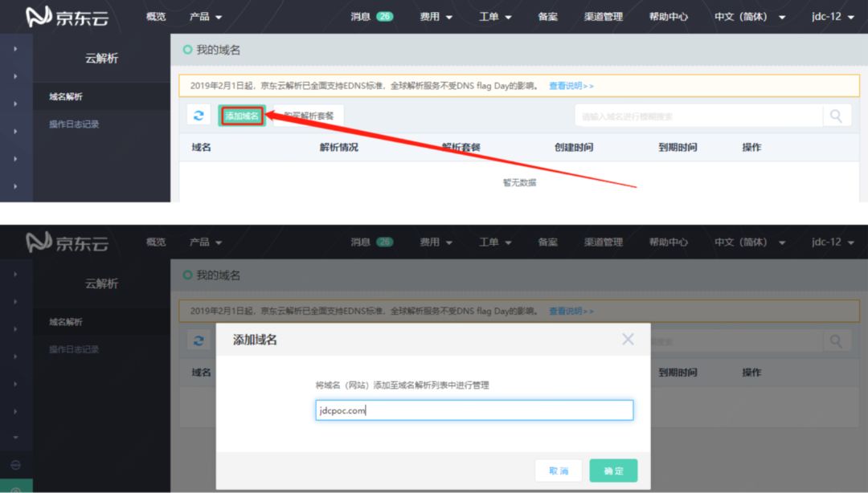Screen dimensions: 868x493
Task: Click the 域名 column header in the undimmed table
Action: tap(201, 147)
